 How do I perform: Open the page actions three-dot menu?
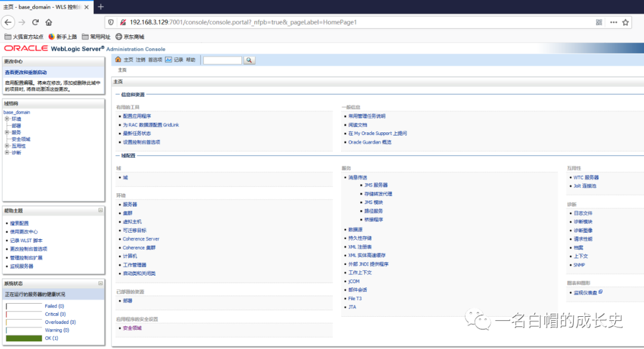pyautogui.click(x=614, y=22)
